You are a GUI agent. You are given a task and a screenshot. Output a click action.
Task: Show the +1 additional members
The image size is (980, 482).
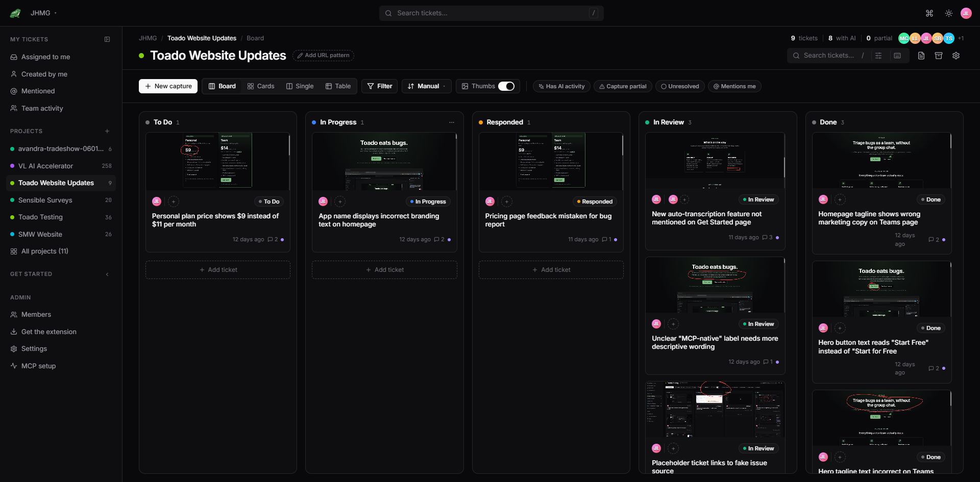[961, 38]
